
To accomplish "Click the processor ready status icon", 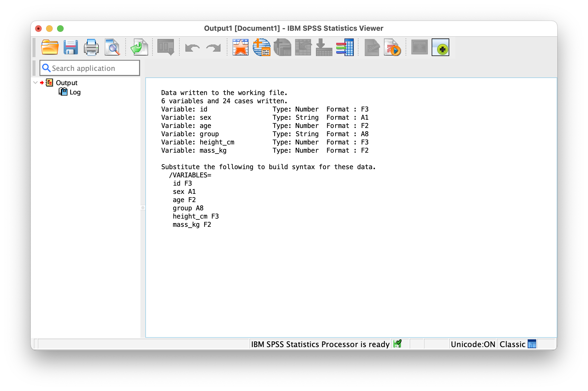I will tap(397, 344).
